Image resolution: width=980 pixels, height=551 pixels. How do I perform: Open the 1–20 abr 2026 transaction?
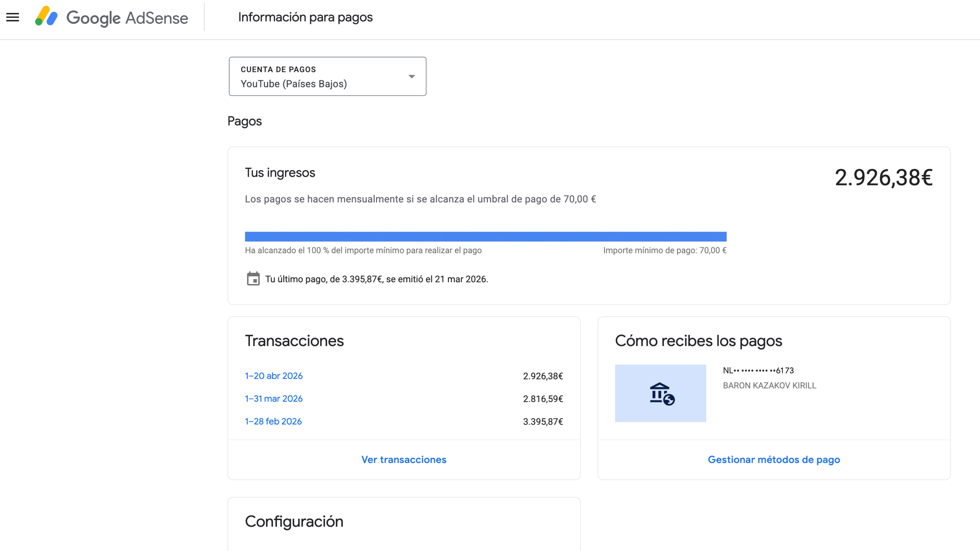[273, 376]
